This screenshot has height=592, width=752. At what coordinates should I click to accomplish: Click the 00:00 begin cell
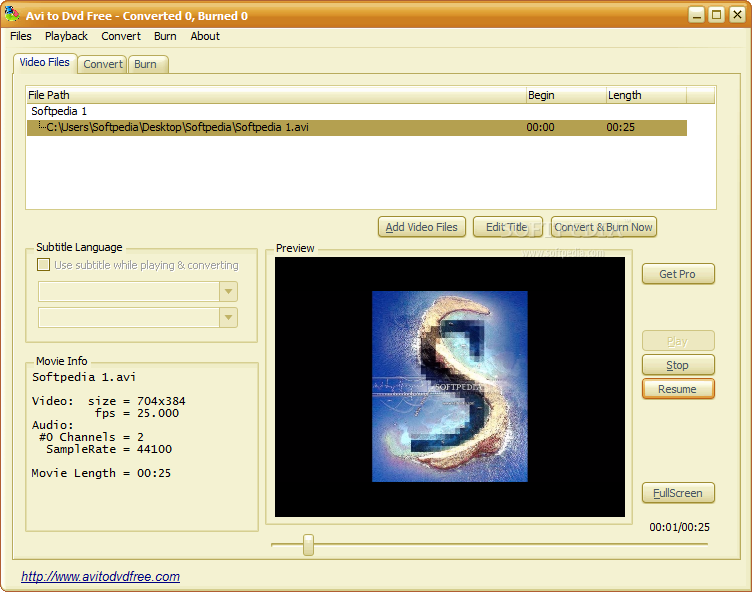[540, 128]
